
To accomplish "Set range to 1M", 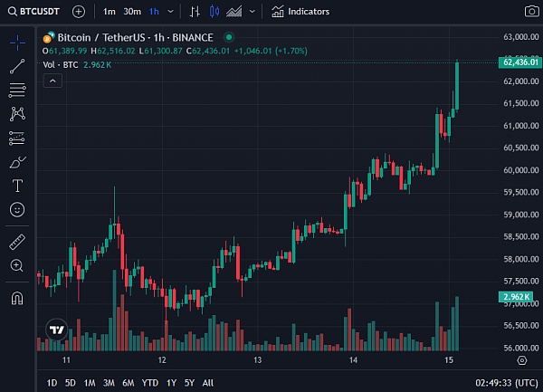I will [x=90, y=383].
